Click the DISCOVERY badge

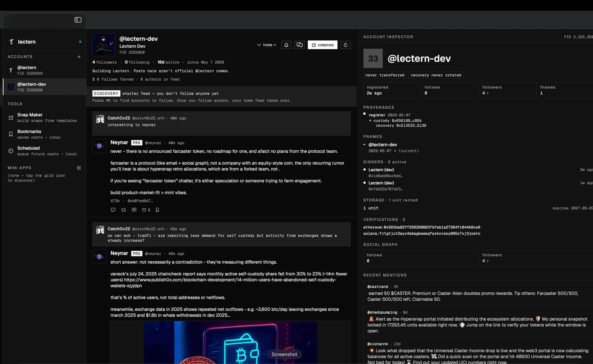pyautogui.click(x=106, y=93)
